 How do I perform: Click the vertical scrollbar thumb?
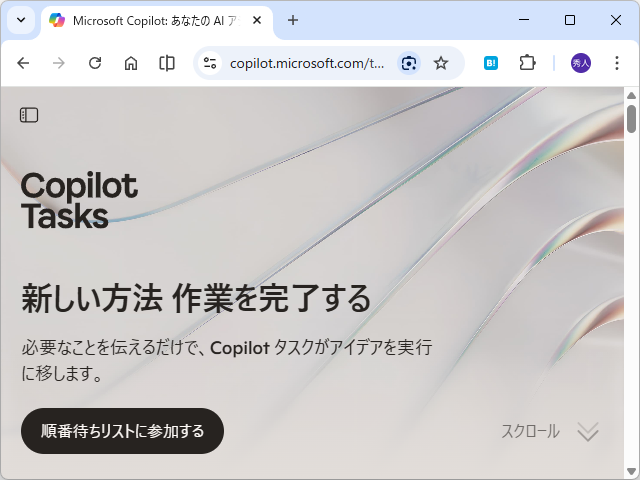tap(631, 119)
